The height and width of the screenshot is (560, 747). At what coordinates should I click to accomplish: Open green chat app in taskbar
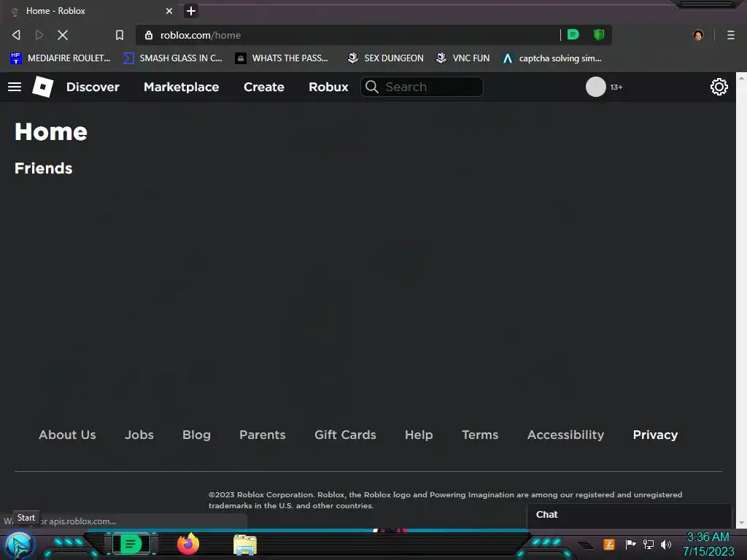click(131, 544)
